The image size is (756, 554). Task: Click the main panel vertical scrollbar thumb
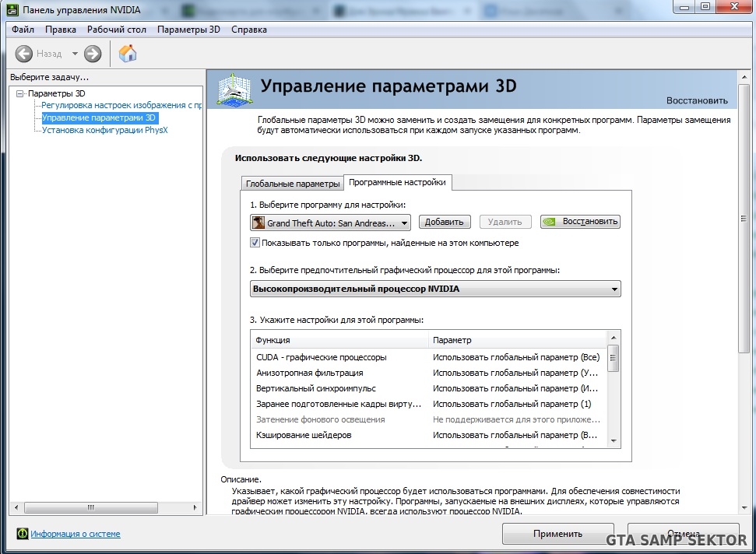[x=744, y=219]
